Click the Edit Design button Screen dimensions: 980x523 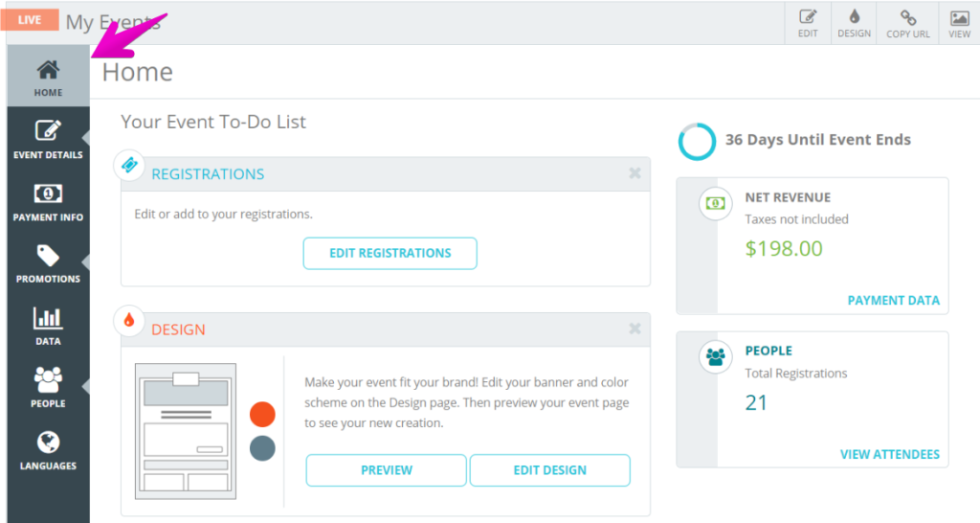(x=550, y=470)
